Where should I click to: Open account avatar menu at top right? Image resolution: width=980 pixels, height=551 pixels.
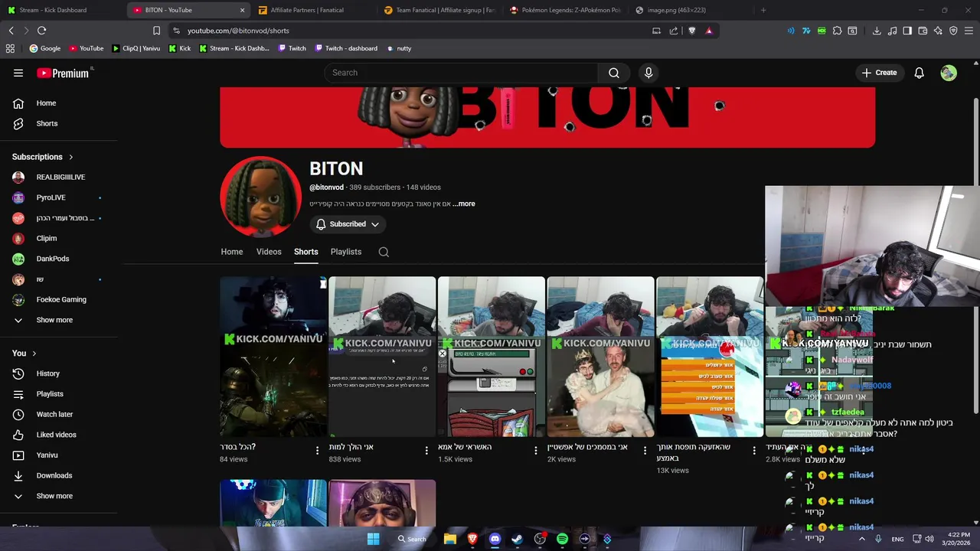pyautogui.click(x=949, y=73)
